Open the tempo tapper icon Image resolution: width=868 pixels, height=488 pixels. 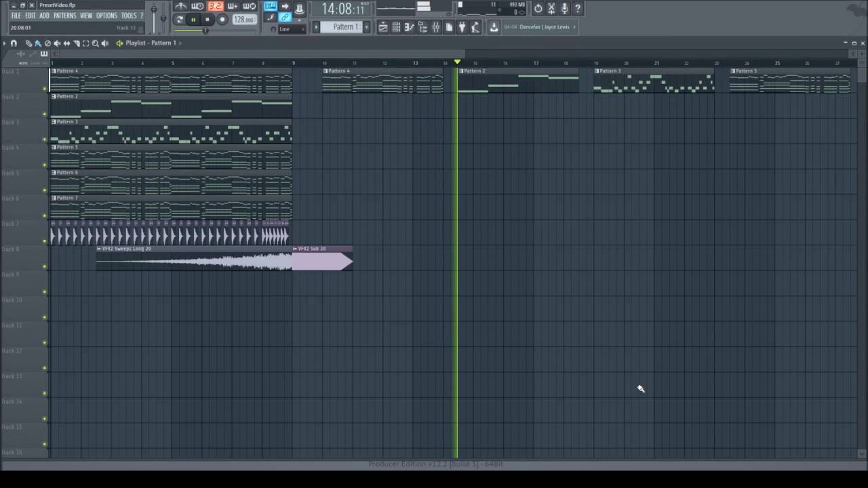pos(475,27)
